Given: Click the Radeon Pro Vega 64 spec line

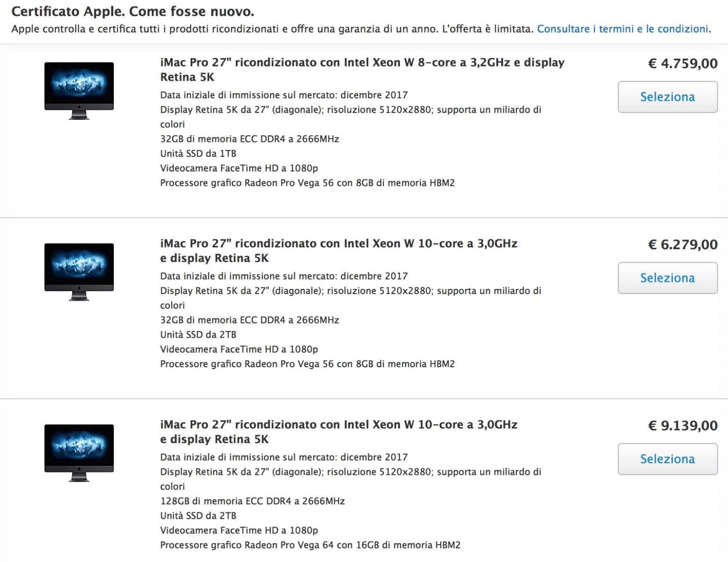Looking at the screenshot, I should point(310,545).
